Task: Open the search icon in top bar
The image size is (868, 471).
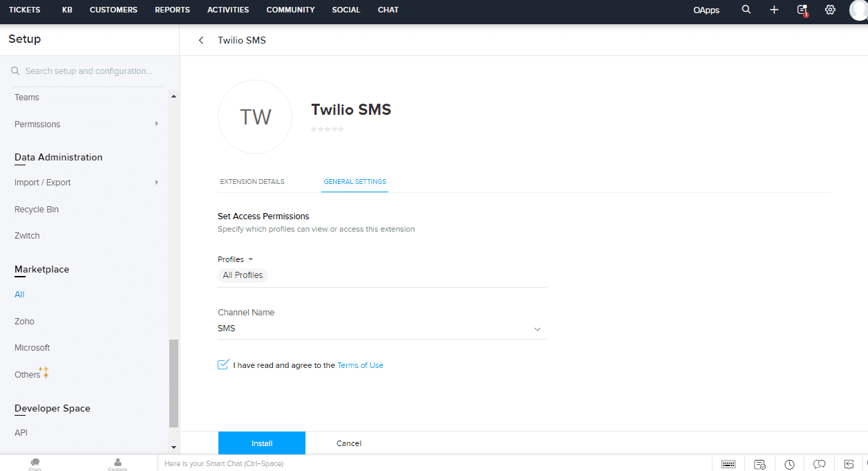Action: pyautogui.click(x=746, y=10)
